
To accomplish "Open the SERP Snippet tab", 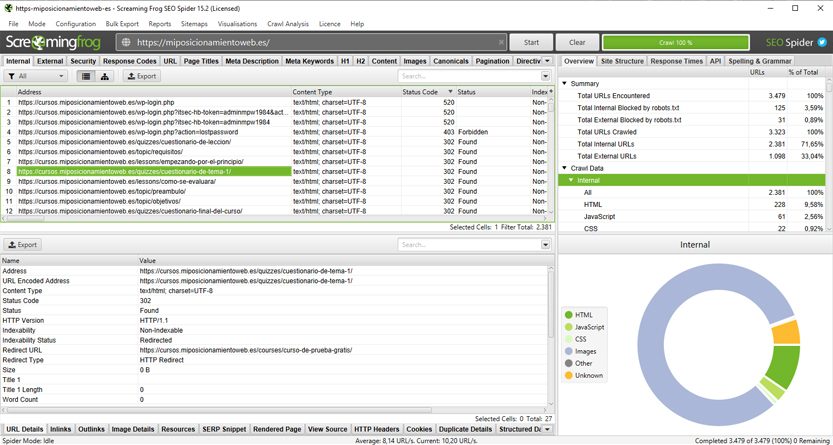I will click(x=226, y=429).
